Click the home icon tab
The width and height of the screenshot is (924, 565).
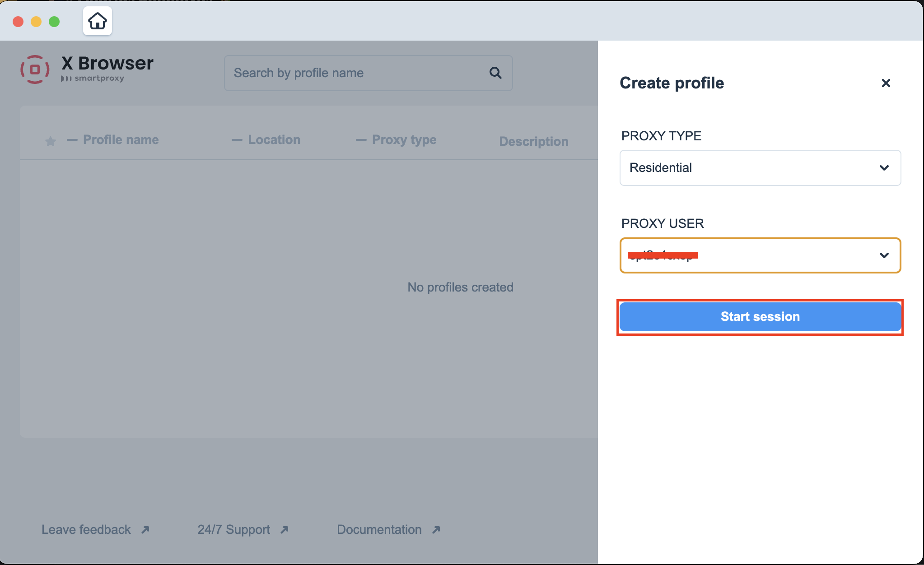(x=97, y=21)
